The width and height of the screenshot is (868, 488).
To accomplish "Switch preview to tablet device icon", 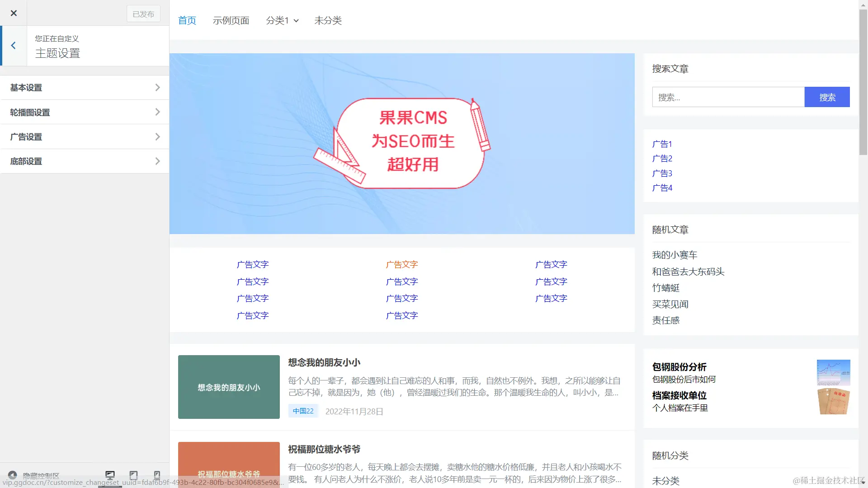I will tap(133, 475).
